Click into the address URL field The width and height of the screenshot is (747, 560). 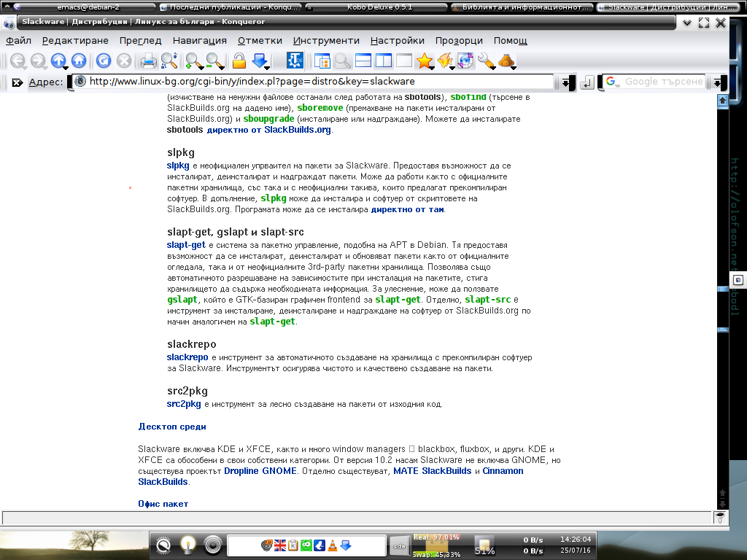point(314,82)
